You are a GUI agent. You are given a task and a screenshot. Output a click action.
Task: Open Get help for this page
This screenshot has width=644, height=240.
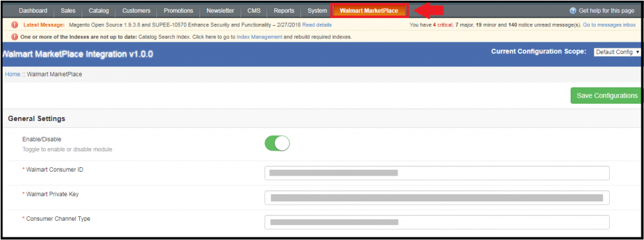click(606, 11)
